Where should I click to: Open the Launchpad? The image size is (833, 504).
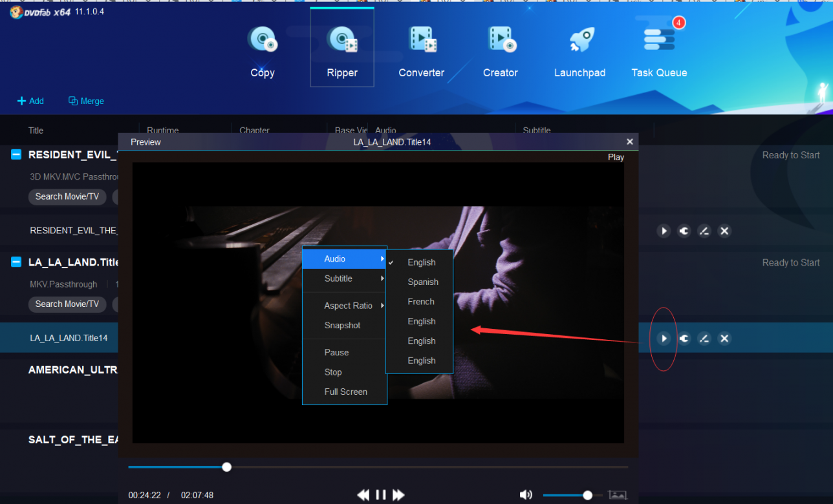pos(579,50)
